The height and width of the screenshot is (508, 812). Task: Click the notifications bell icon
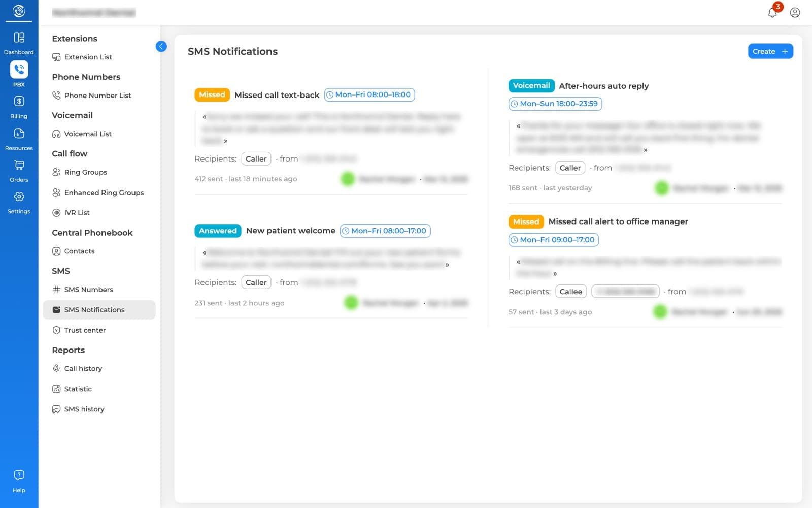[x=772, y=12]
